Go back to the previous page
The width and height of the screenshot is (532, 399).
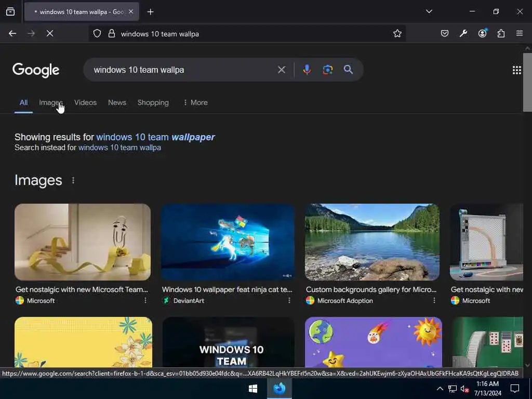12,33
